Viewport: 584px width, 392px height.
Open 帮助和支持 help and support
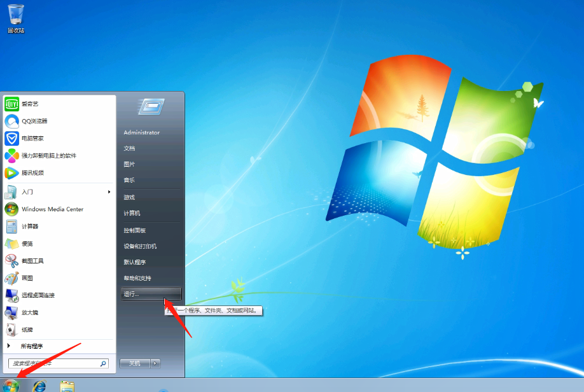tap(137, 278)
